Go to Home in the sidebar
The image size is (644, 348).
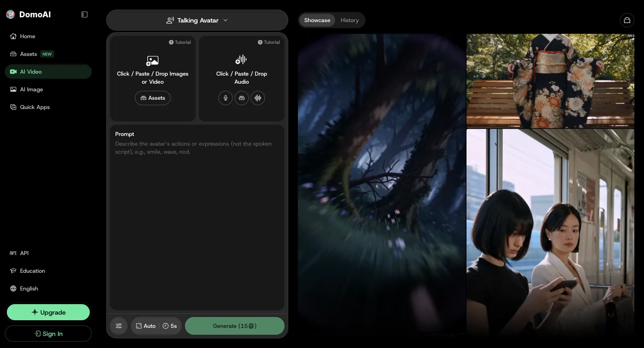coord(48,36)
